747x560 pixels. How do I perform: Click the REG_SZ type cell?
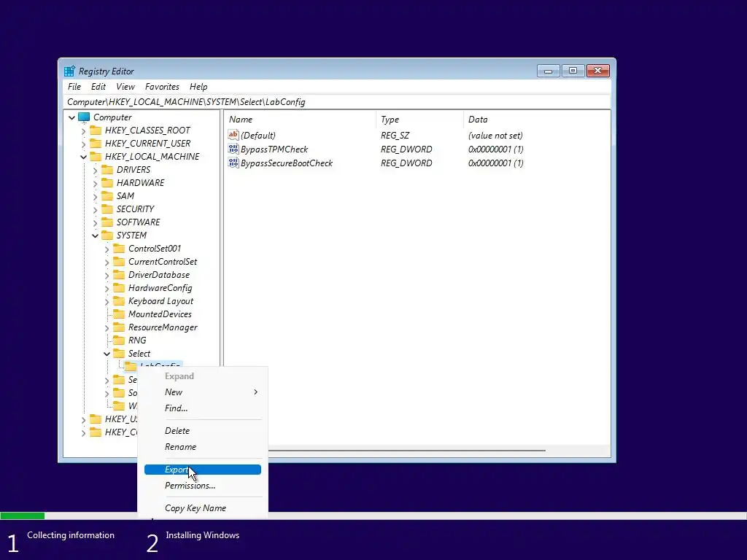click(x=395, y=135)
